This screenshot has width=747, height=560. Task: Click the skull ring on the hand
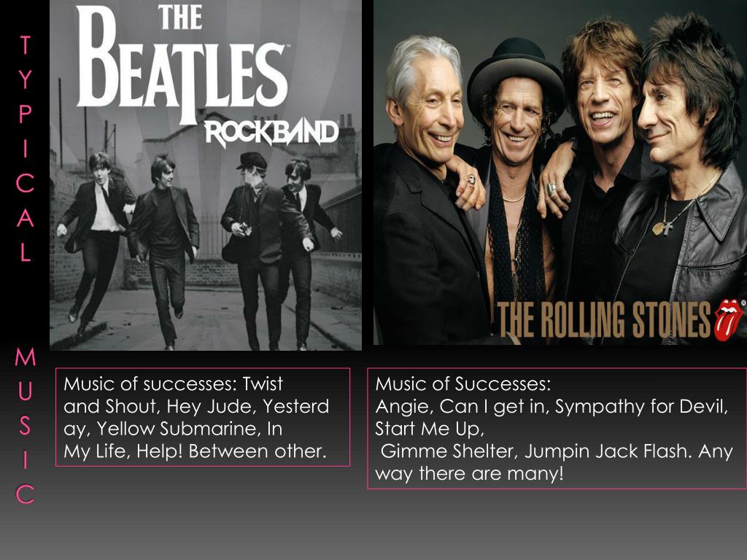click(471, 180)
